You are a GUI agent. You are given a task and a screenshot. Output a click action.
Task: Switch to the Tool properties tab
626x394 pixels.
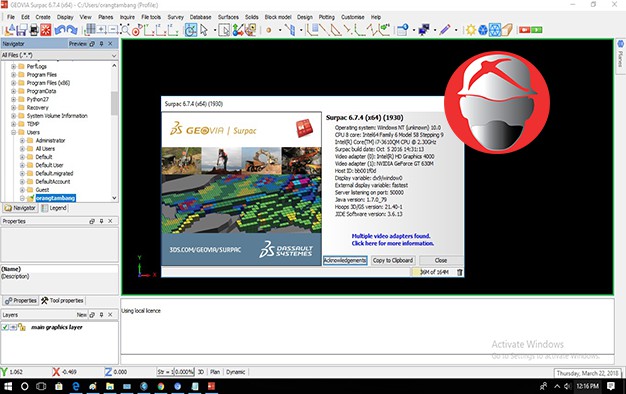click(x=62, y=301)
